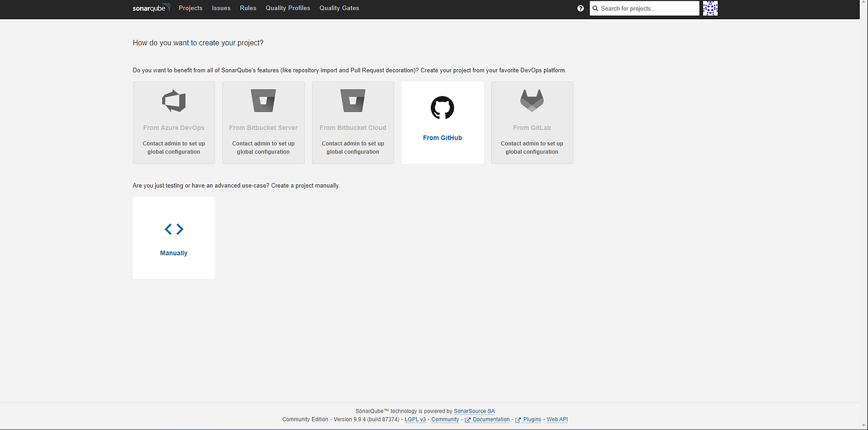
Task: Open the Quality Gates page
Action: (x=339, y=8)
